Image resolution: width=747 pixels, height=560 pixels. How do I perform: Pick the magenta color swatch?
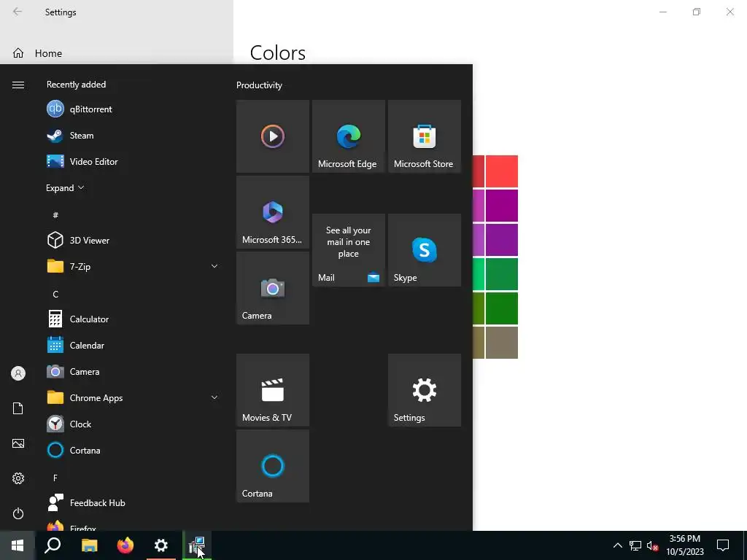pyautogui.click(x=502, y=206)
